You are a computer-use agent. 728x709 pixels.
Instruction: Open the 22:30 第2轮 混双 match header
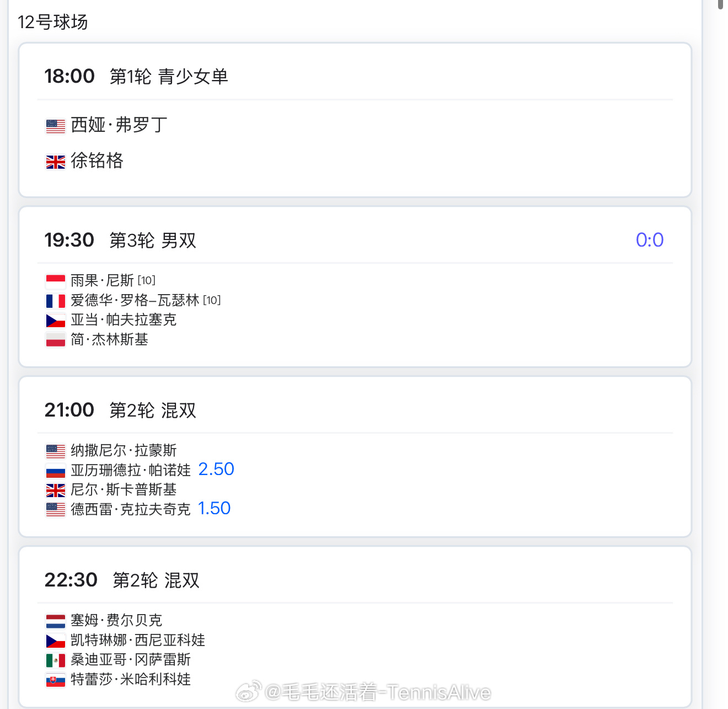click(x=122, y=580)
